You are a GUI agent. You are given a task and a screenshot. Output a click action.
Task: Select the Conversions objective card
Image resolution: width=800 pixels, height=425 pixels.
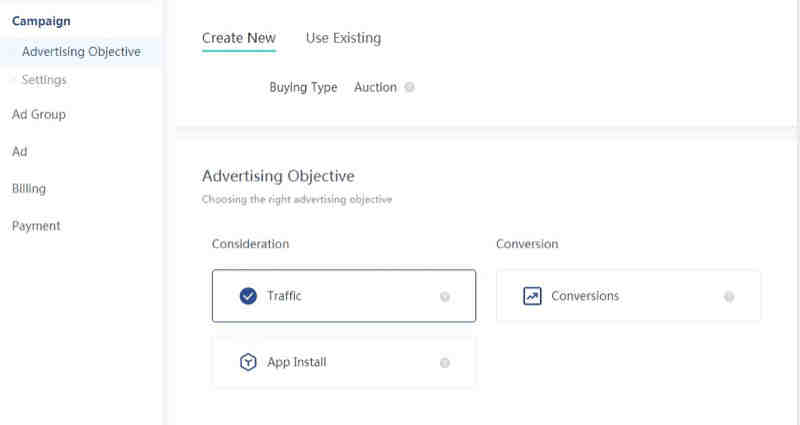628,296
